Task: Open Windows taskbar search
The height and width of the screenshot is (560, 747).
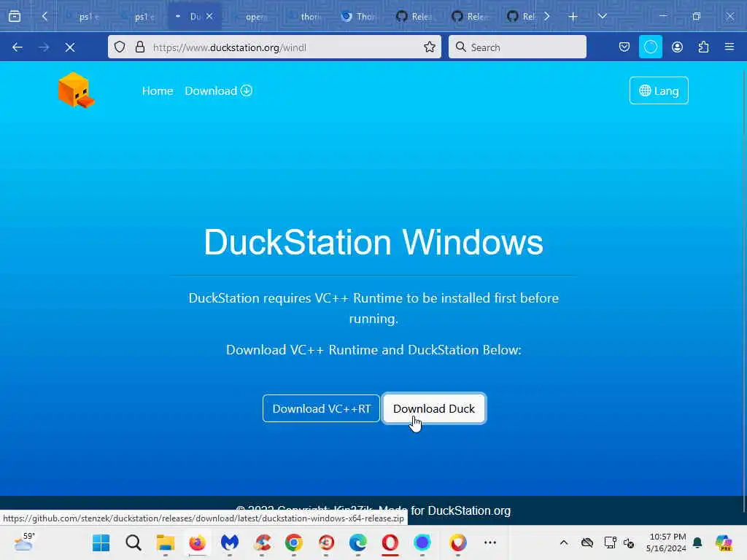Action: pyautogui.click(x=133, y=542)
